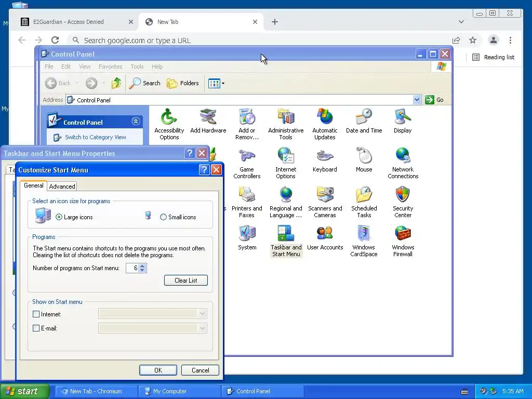
Task: Open Scanners and Cameras icon
Action: click(x=325, y=202)
